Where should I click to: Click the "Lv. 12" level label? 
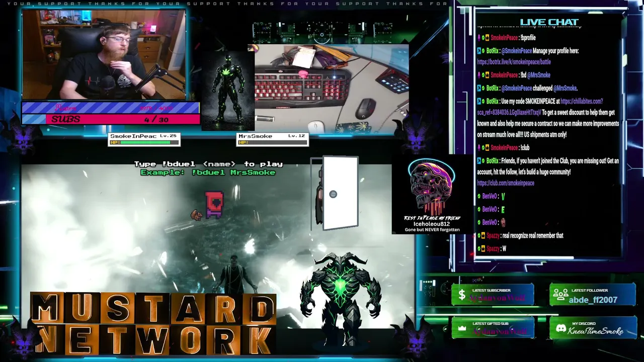tap(296, 136)
